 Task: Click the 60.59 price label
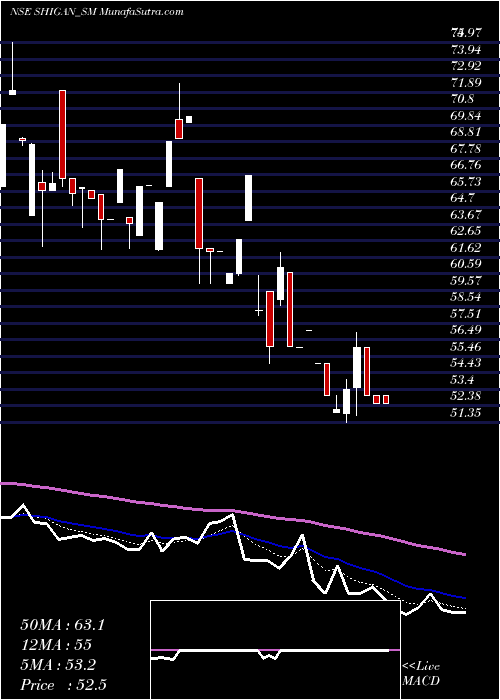tap(466, 264)
